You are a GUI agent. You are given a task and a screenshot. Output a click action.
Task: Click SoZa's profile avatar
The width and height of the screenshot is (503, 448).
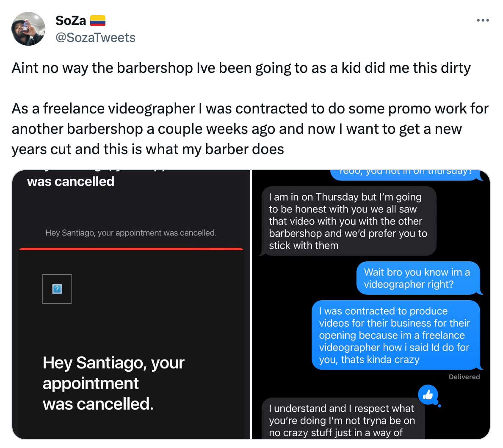28,29
